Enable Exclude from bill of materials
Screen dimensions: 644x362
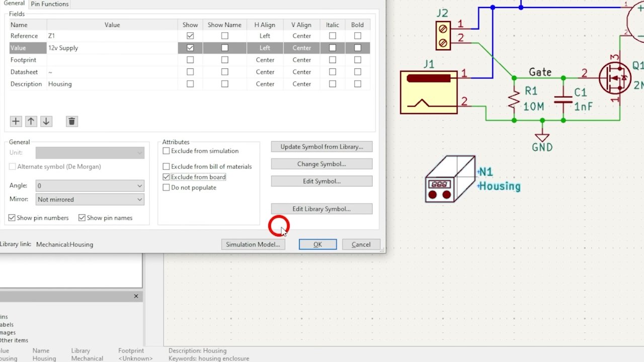pyautogui.click(x=166, y=166)
